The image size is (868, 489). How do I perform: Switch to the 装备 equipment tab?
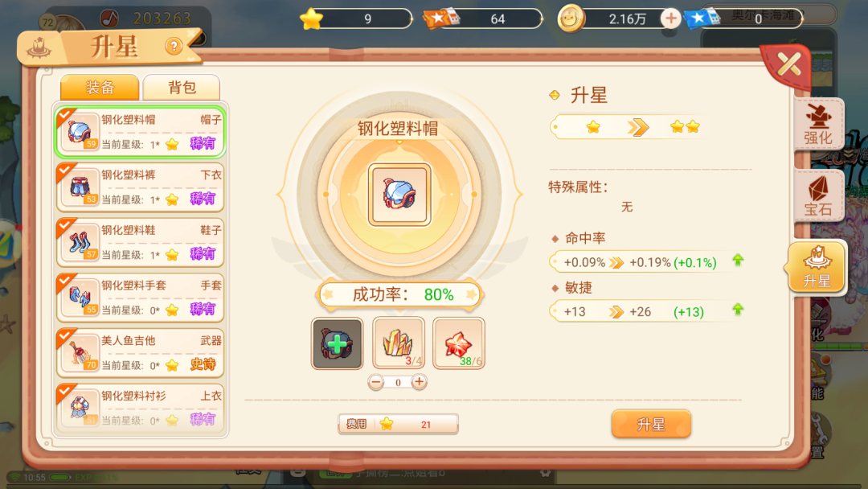[100, 88]
